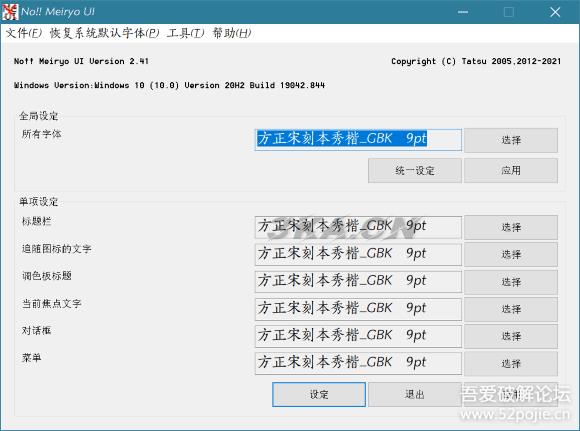Click the Copyright (C) Tatsu text

[x=476, y=61]
